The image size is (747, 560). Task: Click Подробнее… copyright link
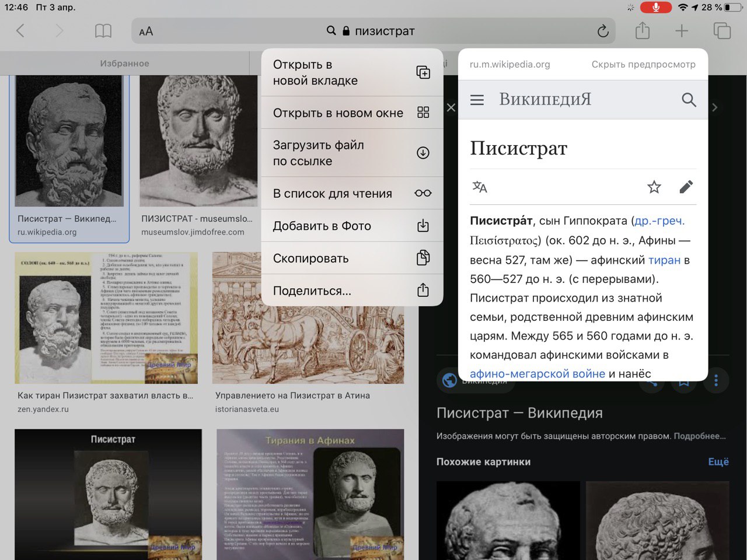[x=700, y=436]
